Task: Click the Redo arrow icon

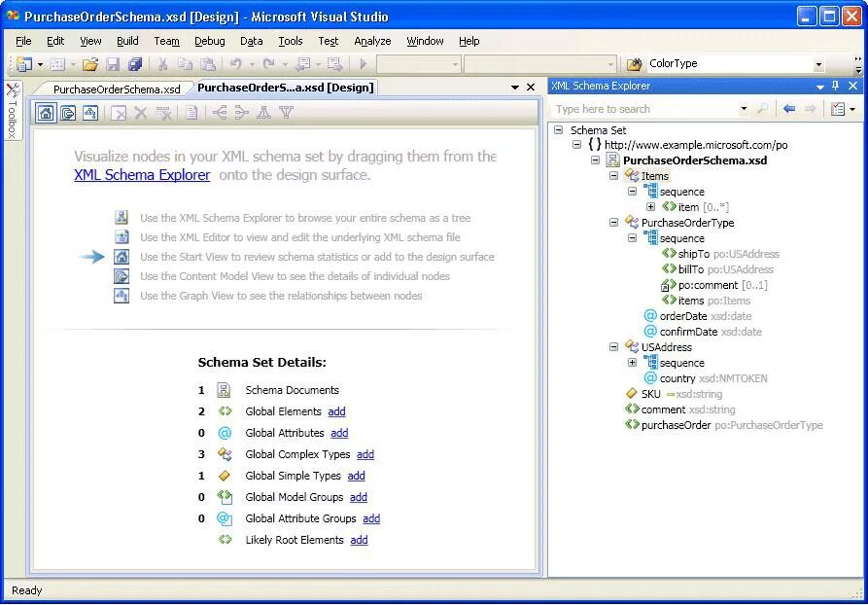Action: (269, 64)
